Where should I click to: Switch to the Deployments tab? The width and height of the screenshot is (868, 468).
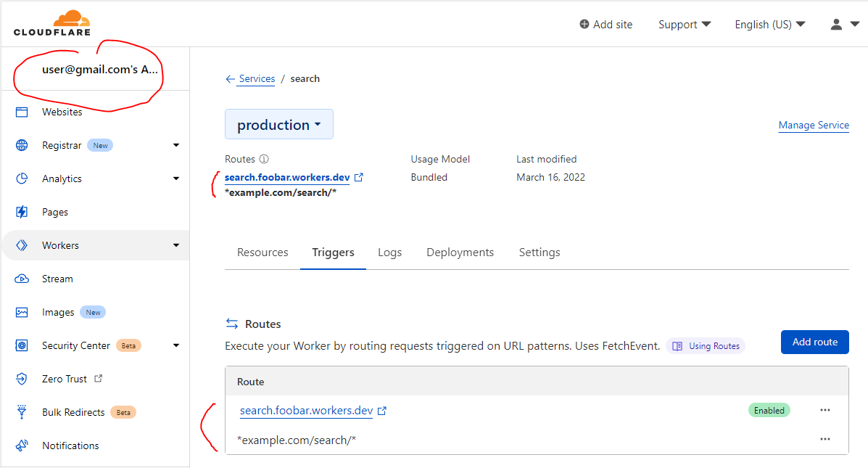coord(460,253)
